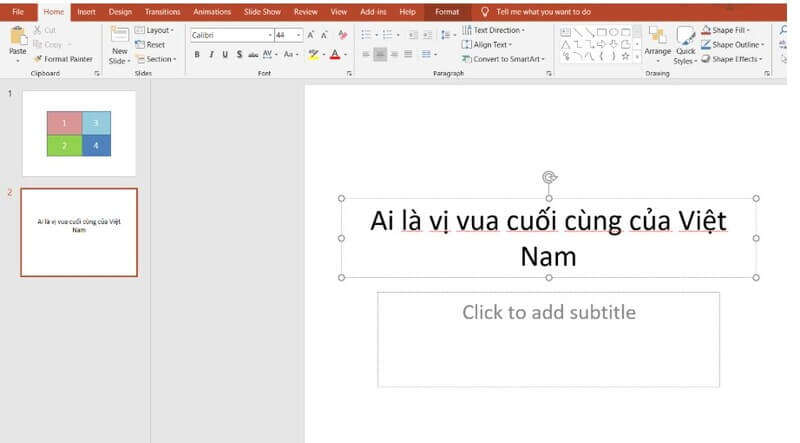Choose the triangle shape in shapes gallery
The width and height of the screenshot is (800, 443).
[x=565, y=45]
